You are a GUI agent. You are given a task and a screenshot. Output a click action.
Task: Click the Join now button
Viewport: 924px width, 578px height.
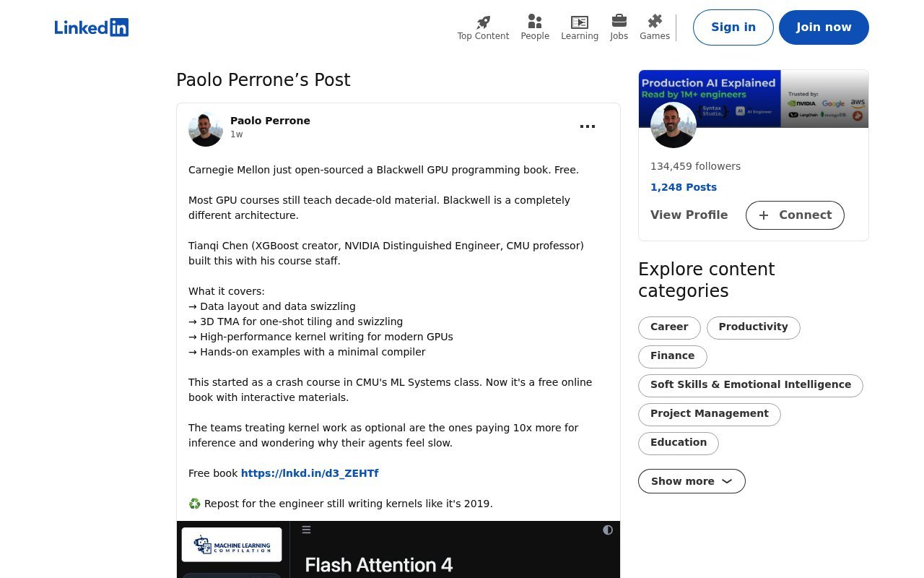(x=824, y=27)
